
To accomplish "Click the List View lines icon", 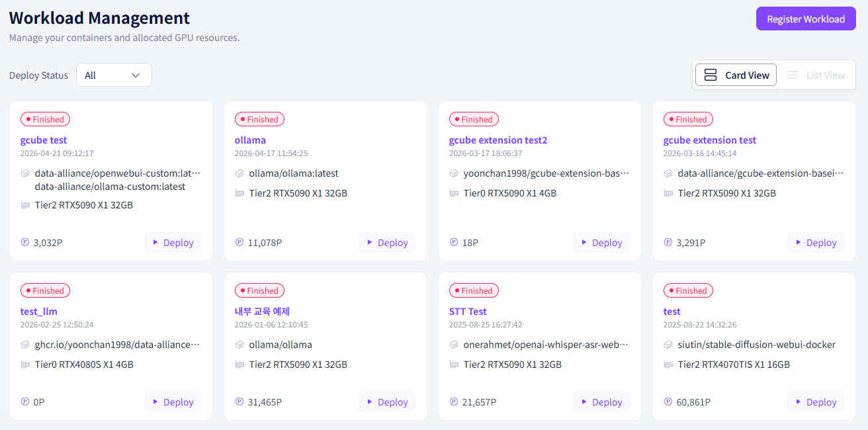I will point(792,75).
